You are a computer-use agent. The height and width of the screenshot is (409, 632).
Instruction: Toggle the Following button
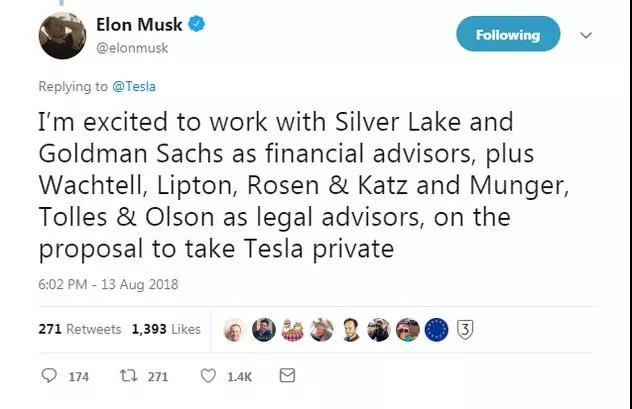tap(507, 35)
